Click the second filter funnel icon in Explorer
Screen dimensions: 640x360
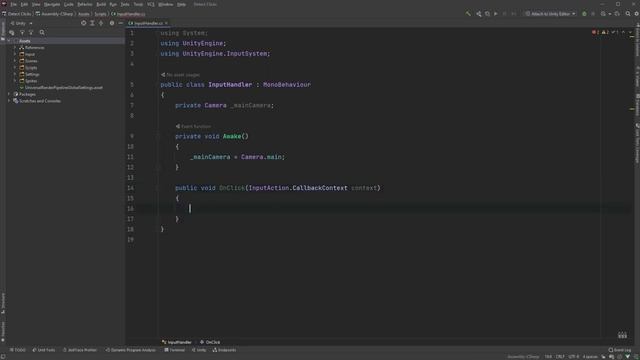[31, 33]
